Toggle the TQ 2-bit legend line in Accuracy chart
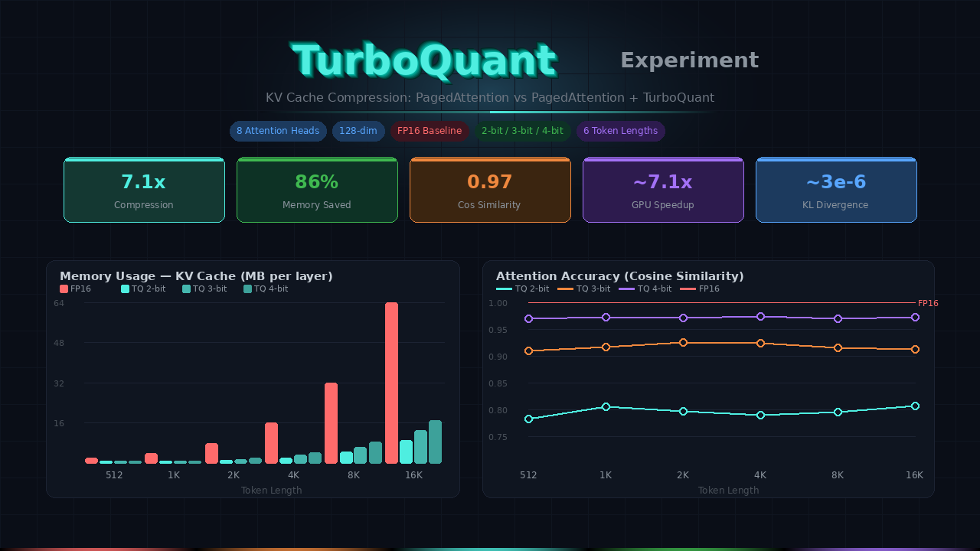 (x=504, y=289)
